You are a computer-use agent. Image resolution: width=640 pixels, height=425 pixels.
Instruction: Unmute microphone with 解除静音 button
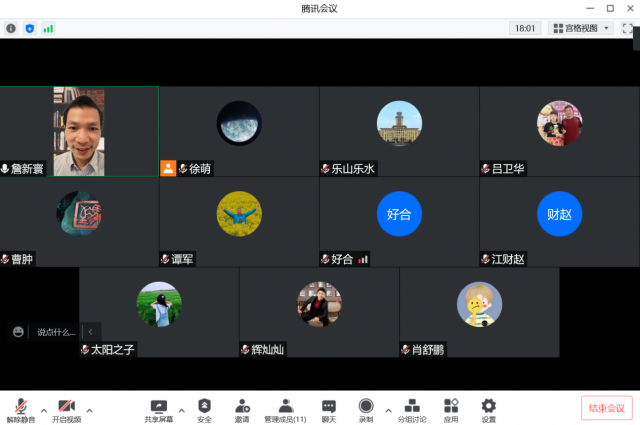[x=20, y=408]
